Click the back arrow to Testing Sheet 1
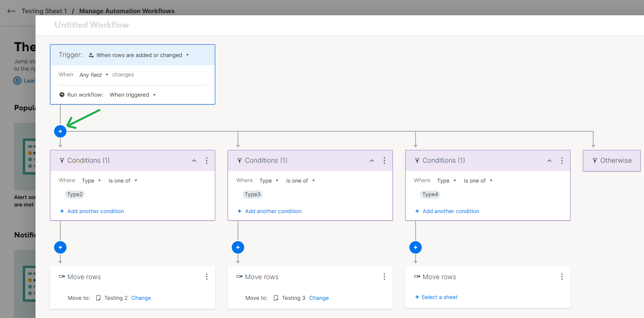644x318 pixels. (x=12, y=11)
